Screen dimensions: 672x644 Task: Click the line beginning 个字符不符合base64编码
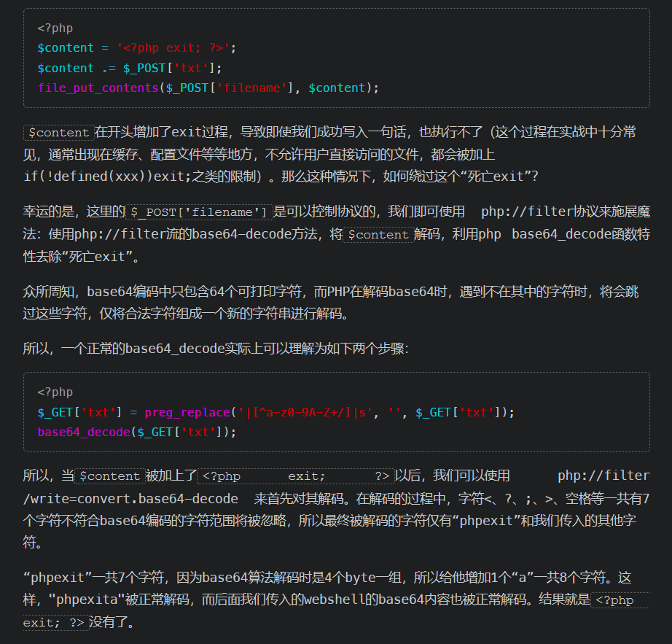(x=329, y=521)
